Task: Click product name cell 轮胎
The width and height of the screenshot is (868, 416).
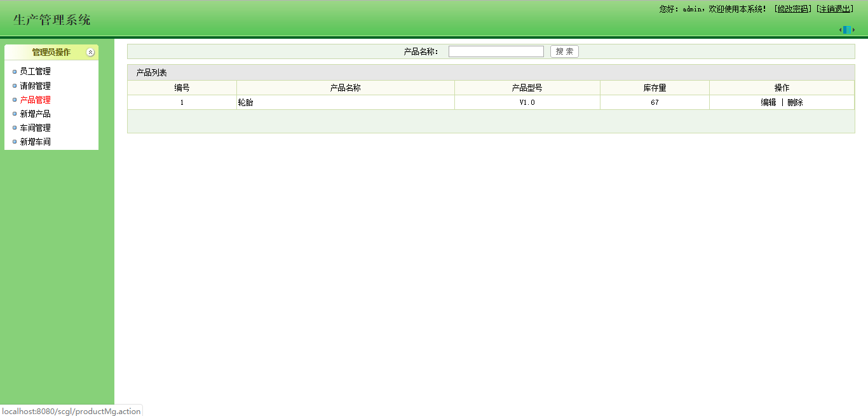Action: click(x=346, y=102)
